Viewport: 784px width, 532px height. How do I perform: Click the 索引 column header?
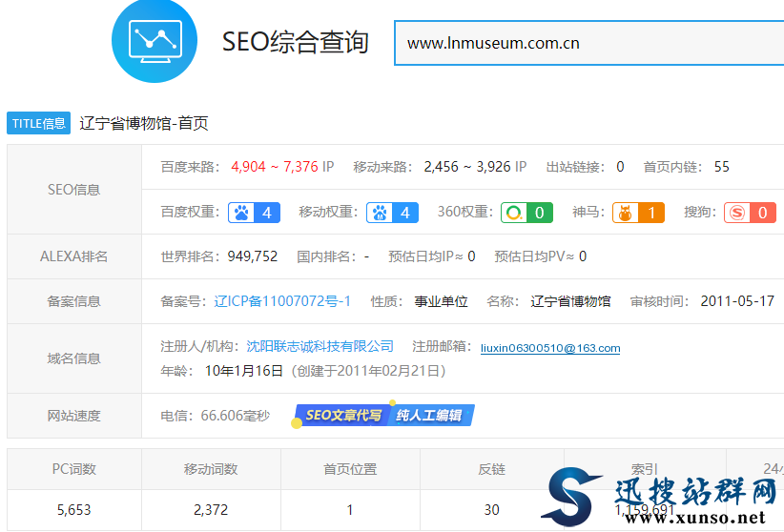tap(644, 469)
